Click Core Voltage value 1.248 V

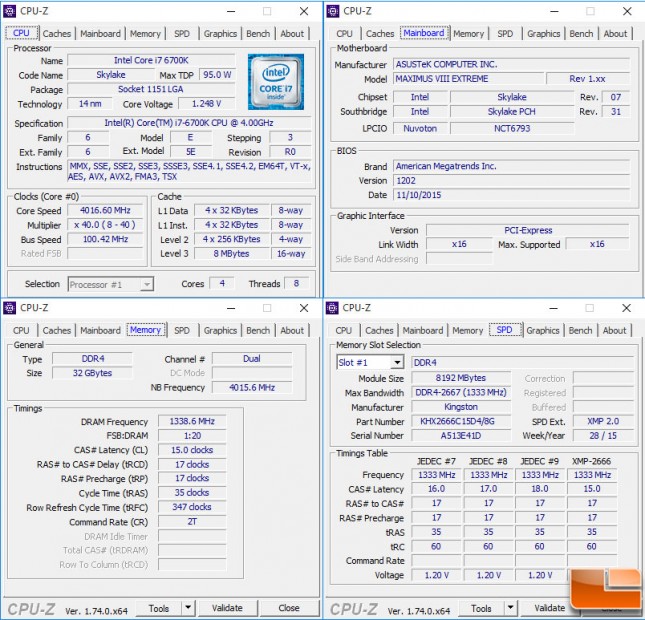coord(206,104)
